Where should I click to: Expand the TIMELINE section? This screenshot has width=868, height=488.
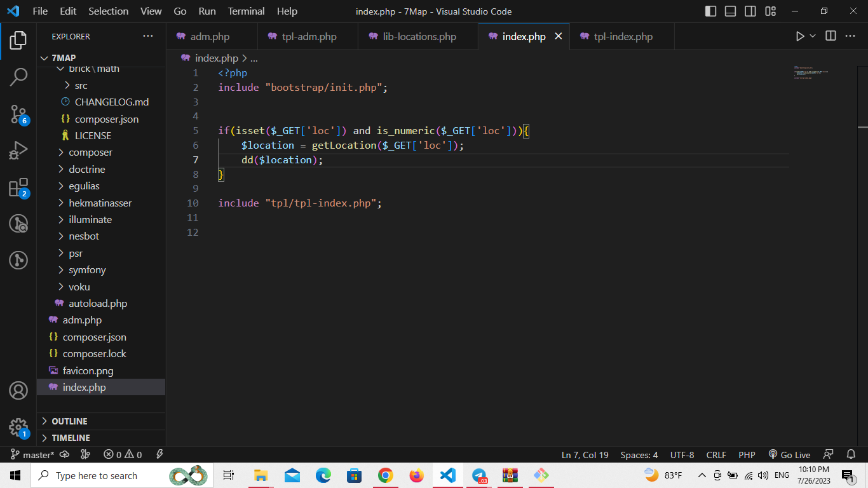101,438
